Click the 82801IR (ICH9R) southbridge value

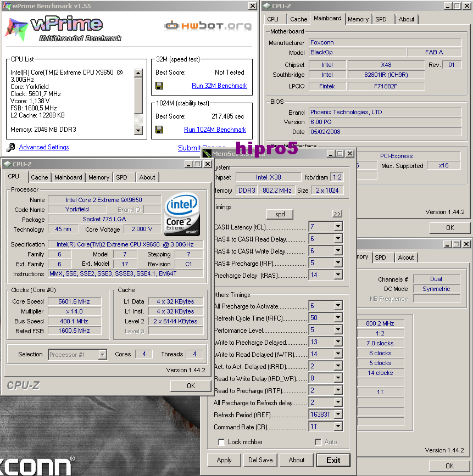(386, 75)
